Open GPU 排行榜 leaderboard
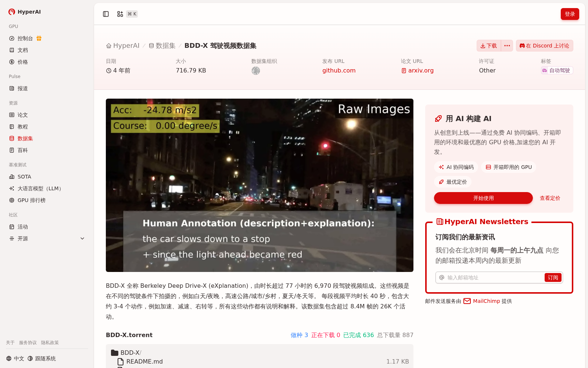The height and width of the screenshot is (368, 588). point(47,200)
